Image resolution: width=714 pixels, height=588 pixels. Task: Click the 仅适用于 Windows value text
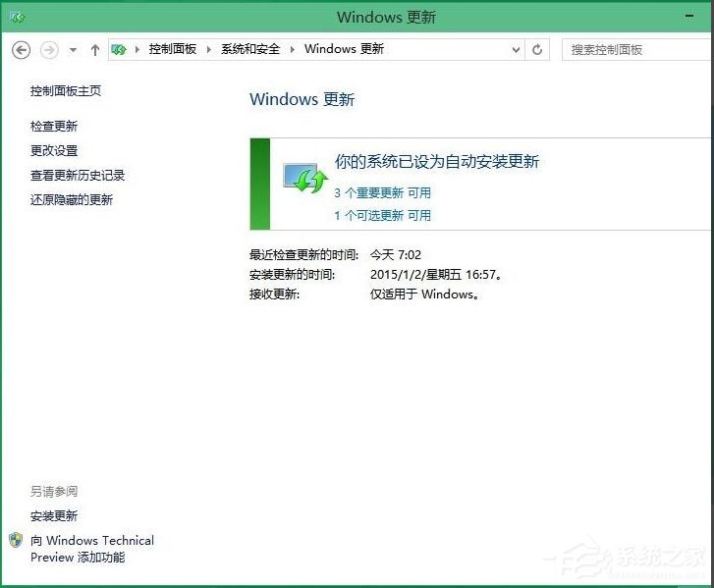click(424, 294)
